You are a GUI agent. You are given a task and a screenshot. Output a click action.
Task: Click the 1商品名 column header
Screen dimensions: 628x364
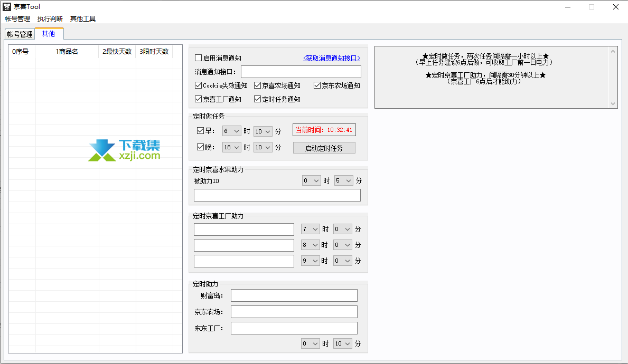click(x=67, y=52)
